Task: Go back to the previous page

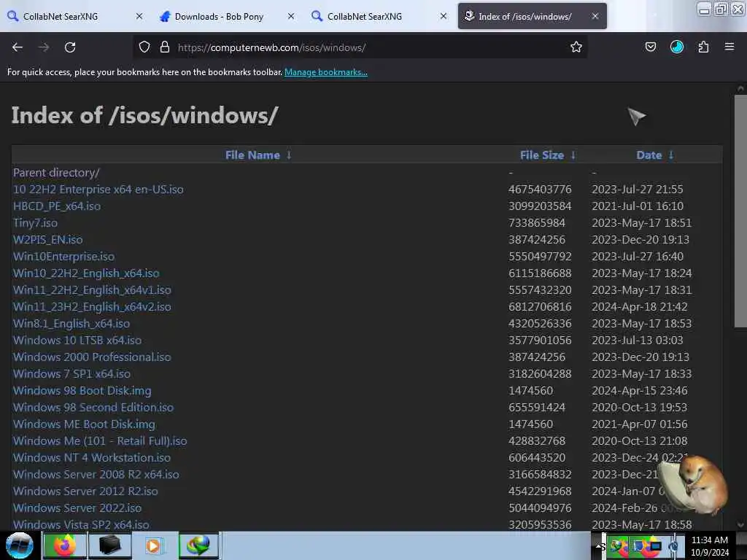Action: pos(18,47)
